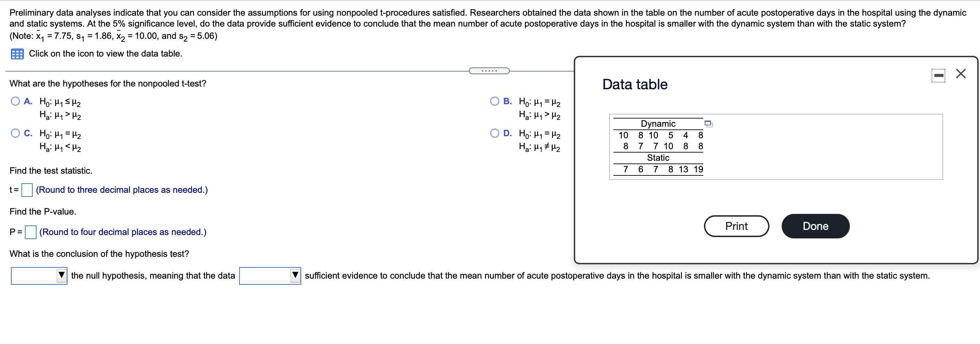
Task: Select hypothesis option A radio button
Action: pyautogui.click(x=15, y=101)
